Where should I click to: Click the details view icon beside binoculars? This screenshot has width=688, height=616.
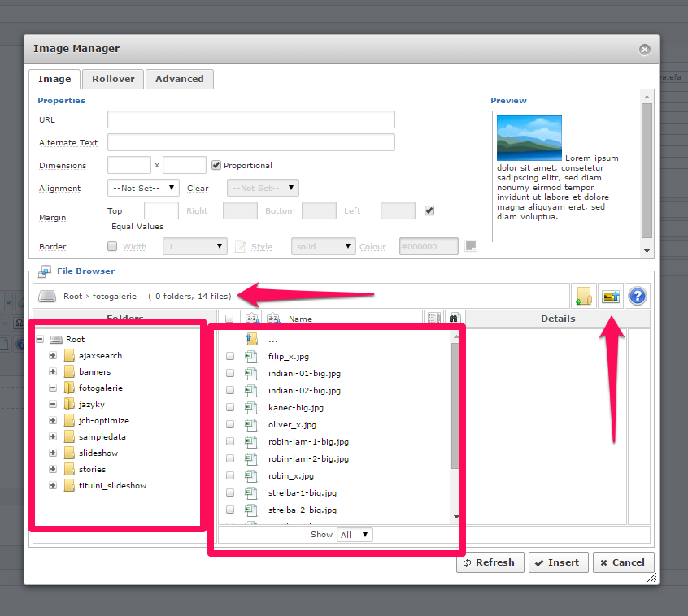[x=434, y=319]
